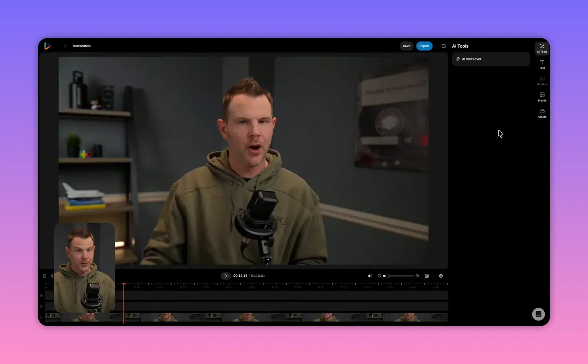Screen dimensions: 588x364
Task: Open the B-rolls panel
Action: click(542, 97)
